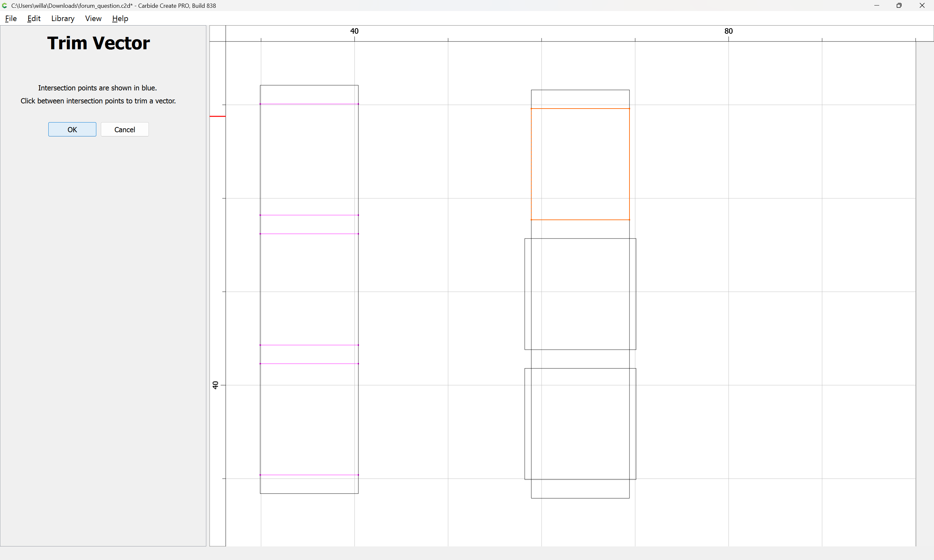The width and height of the screenshot is (934, 560).
Task: Open the View menu
Action: 93,18
